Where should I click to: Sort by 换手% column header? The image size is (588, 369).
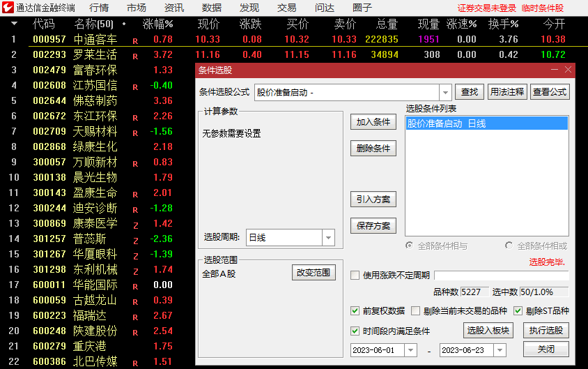click(x=503, y=24)
